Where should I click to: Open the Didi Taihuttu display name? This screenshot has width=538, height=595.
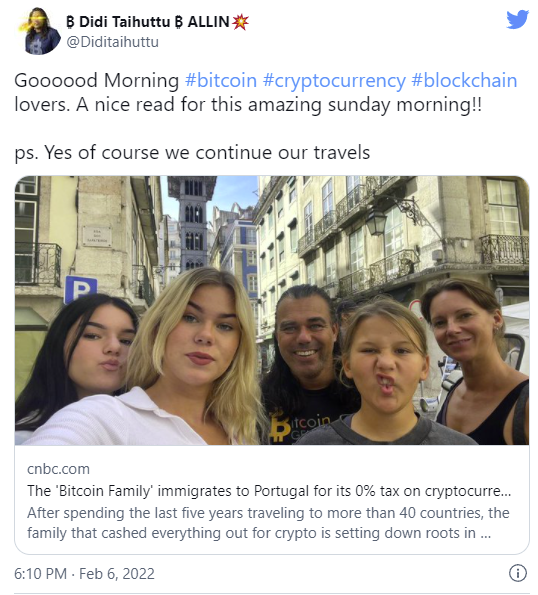125,22
